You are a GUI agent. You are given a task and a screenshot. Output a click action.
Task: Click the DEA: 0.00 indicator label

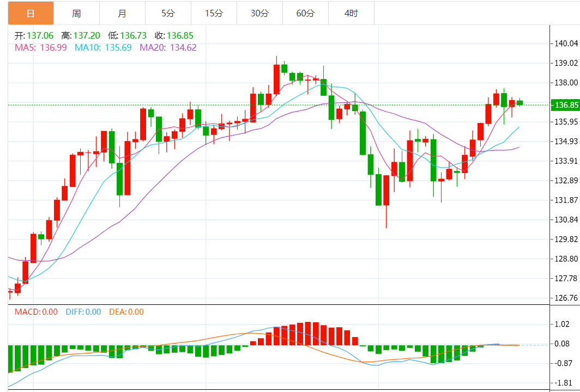[x=126, y=312]
